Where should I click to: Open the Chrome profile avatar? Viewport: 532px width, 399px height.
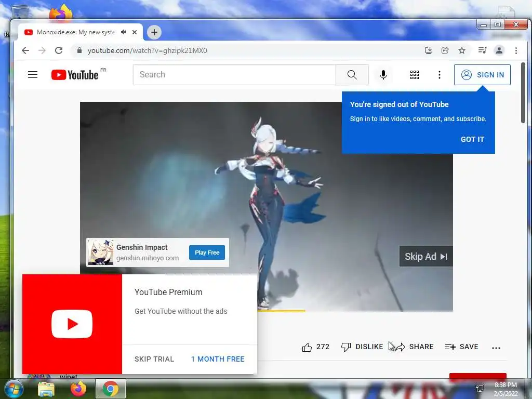499,50
